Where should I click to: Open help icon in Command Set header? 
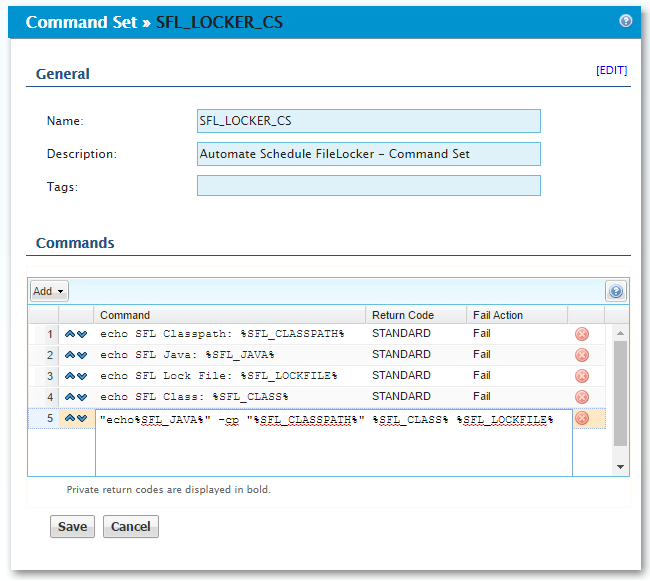pyautogui.click(x=625, y=20)
